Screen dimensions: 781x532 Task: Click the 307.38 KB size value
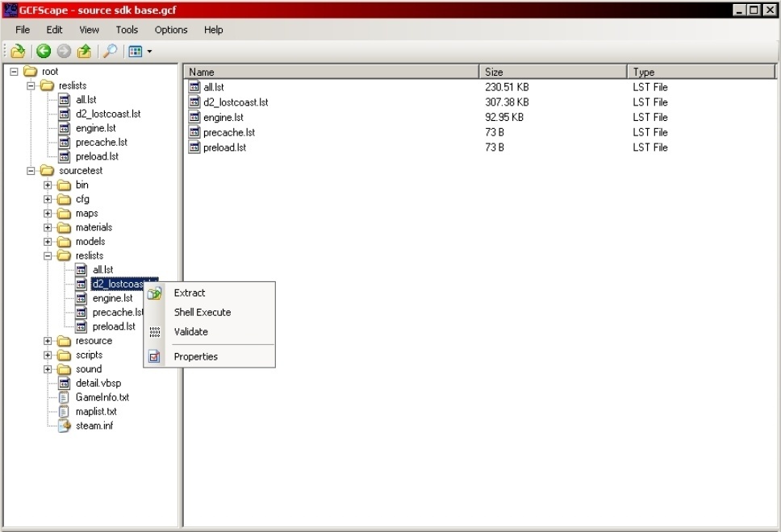coord(507,102)
